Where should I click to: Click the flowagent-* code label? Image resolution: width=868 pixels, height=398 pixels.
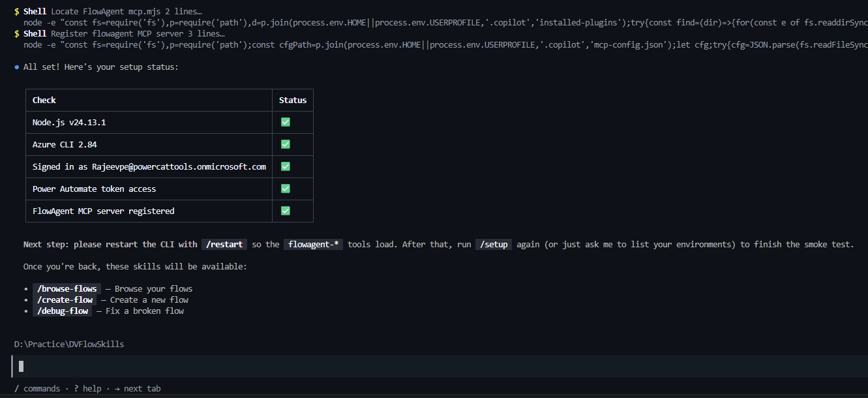(314, 244)
